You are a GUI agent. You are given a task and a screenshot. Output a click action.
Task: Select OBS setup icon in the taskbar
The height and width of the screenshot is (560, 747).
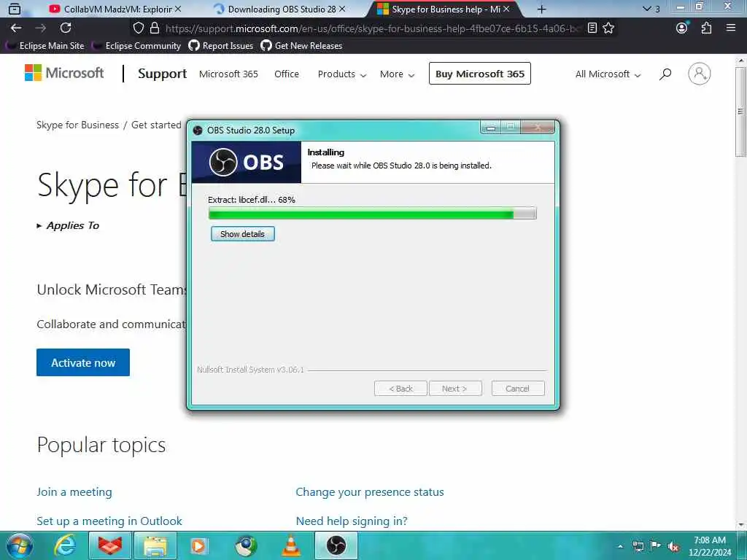336,545
